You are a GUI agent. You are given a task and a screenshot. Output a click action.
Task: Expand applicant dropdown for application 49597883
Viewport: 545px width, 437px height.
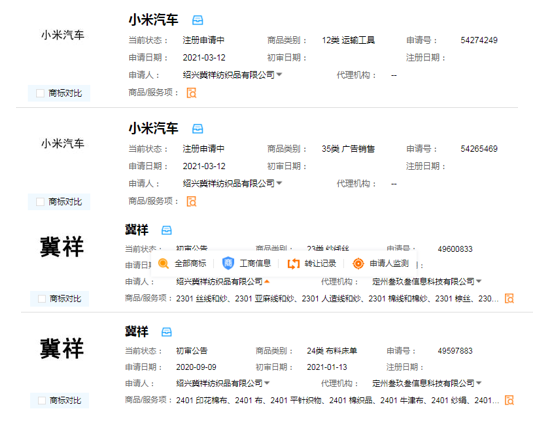[267, 383]
